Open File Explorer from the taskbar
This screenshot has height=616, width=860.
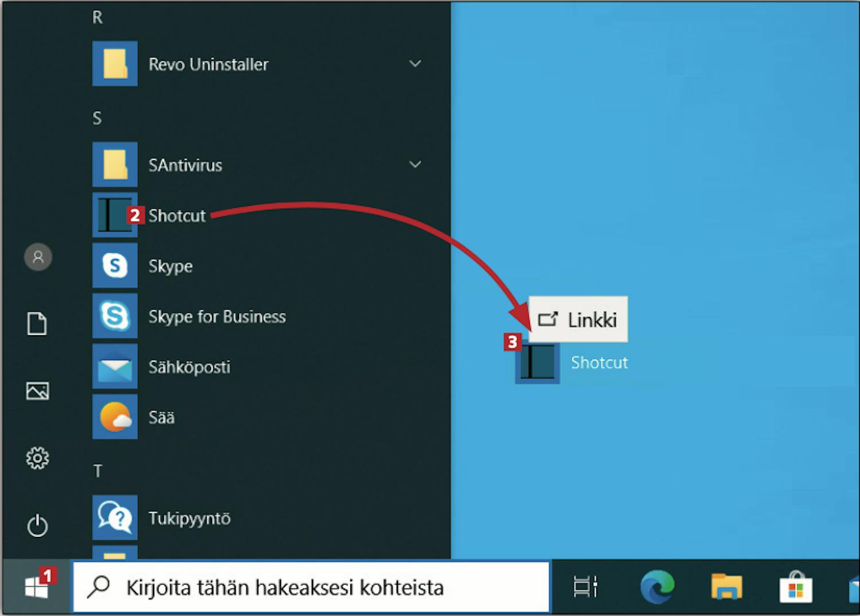pyautogui.click(x=726, y=587)
